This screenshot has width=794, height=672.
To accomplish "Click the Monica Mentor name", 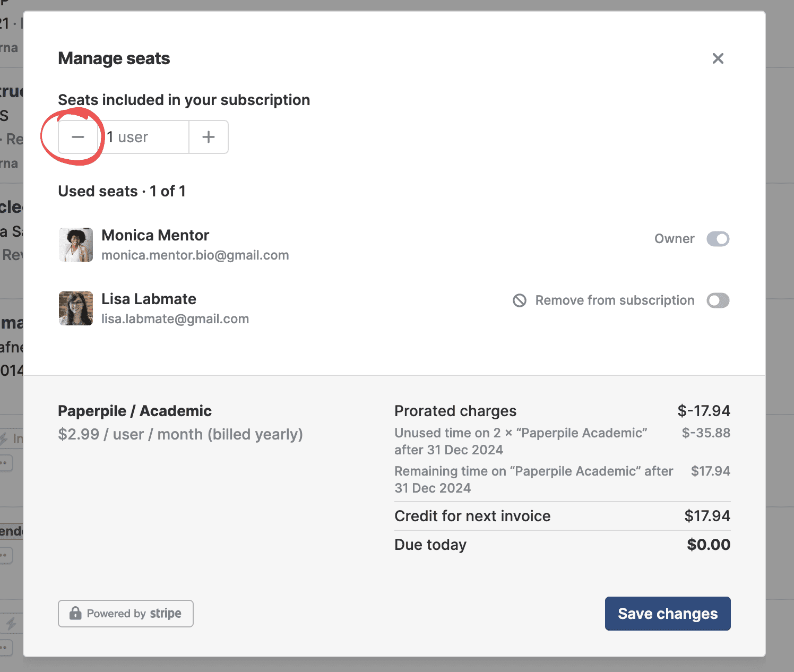I will [155, 235].
